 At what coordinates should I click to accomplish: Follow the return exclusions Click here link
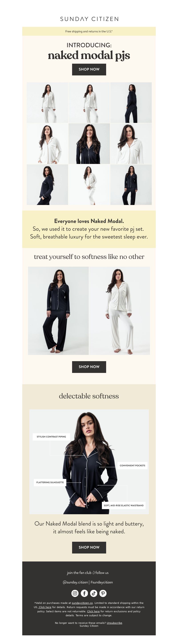coord(93,611)
